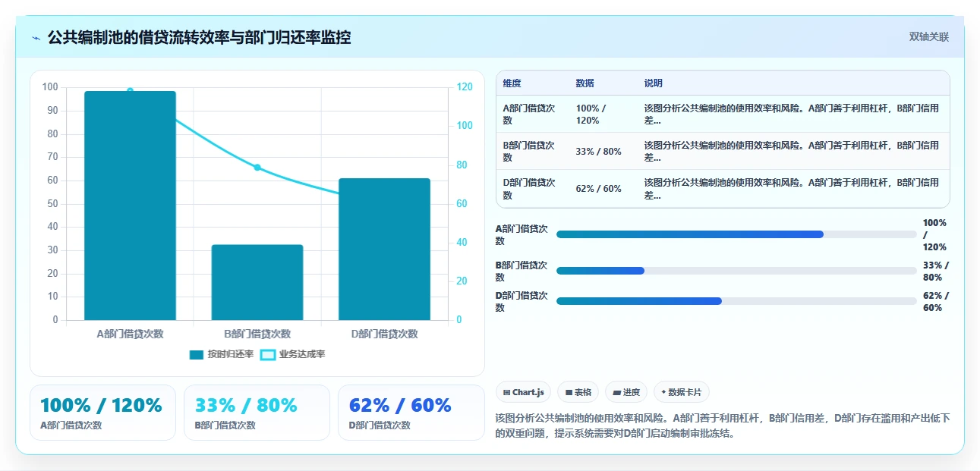Select the 表格 tag
This screenshot has width=980, height=471.
click(x=578, y=392)
